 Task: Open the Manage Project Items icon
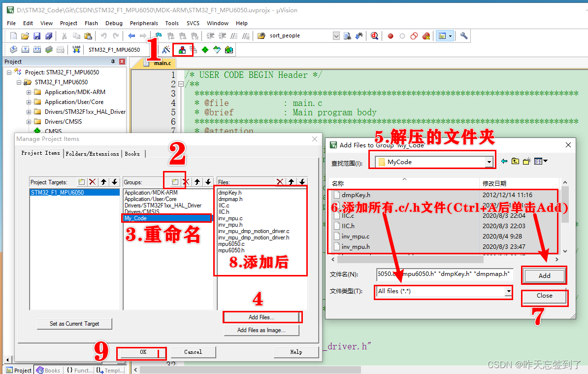182,49
